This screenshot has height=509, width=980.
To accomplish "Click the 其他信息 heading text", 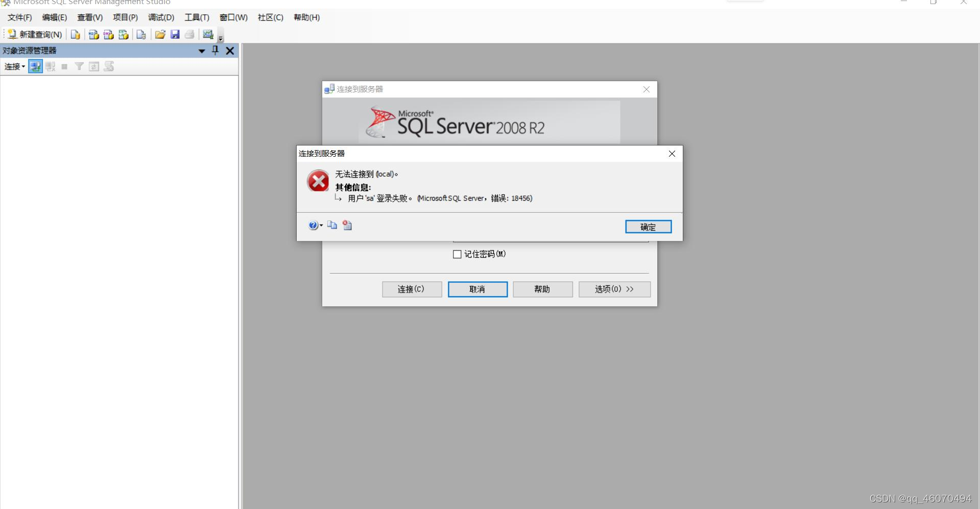I will coord(353,187).
